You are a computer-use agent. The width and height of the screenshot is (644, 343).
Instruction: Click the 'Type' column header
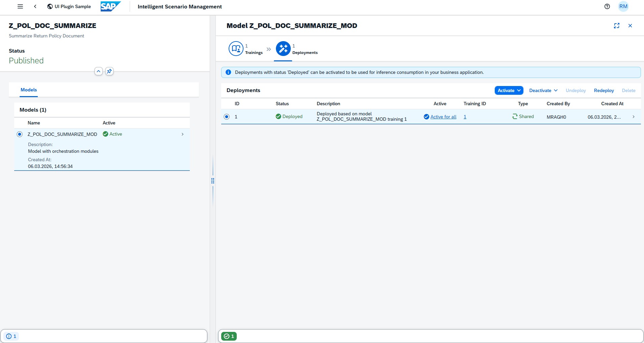(523, 104)
